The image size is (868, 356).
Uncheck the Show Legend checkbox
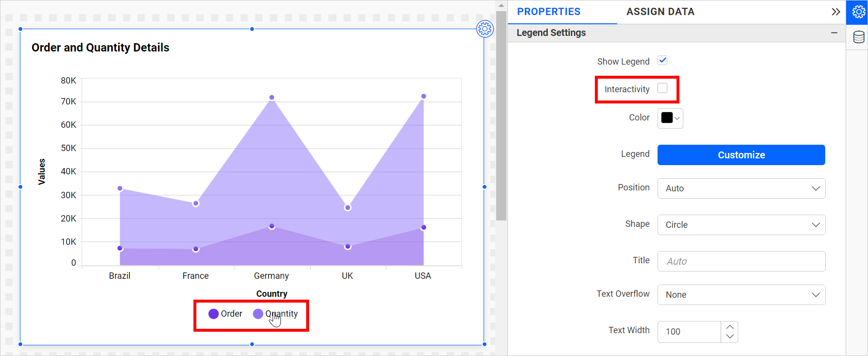pyautogui.click(x=662, y=60)
